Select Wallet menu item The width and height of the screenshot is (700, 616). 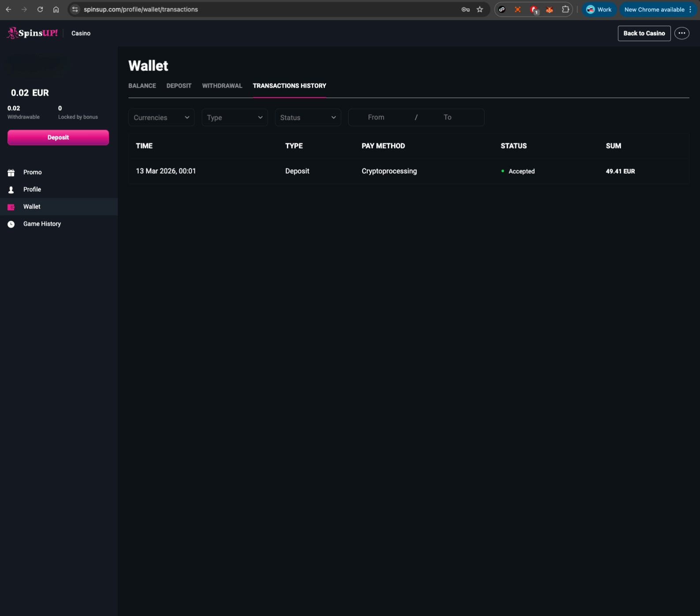point(59,207)
